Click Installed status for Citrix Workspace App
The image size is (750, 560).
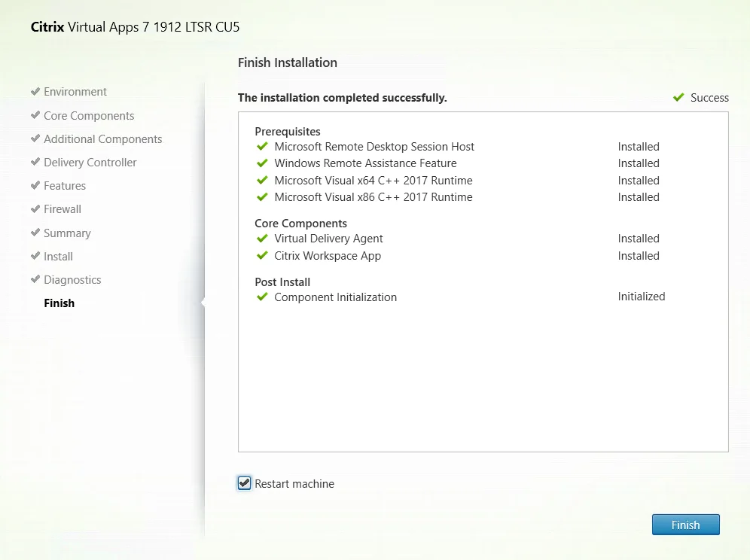(639, 256)
